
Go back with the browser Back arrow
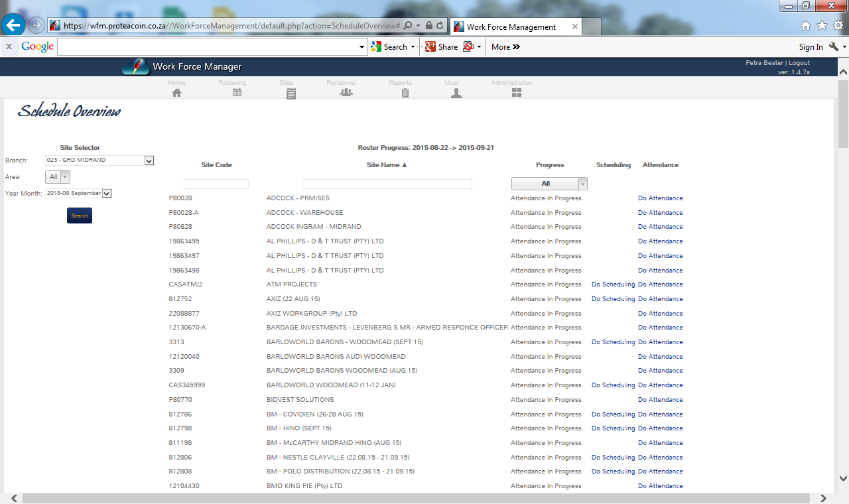click(x=13, y=25)
